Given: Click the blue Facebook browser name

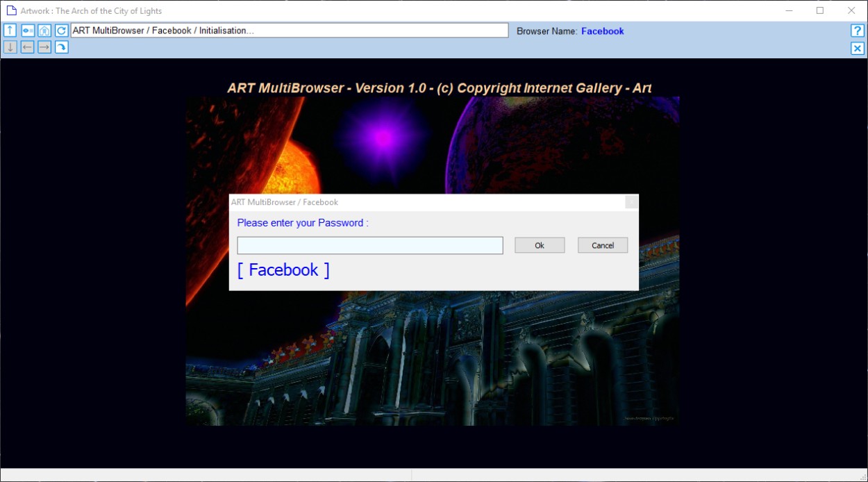Looking at the screenshot, I should (x=603, y=31).
